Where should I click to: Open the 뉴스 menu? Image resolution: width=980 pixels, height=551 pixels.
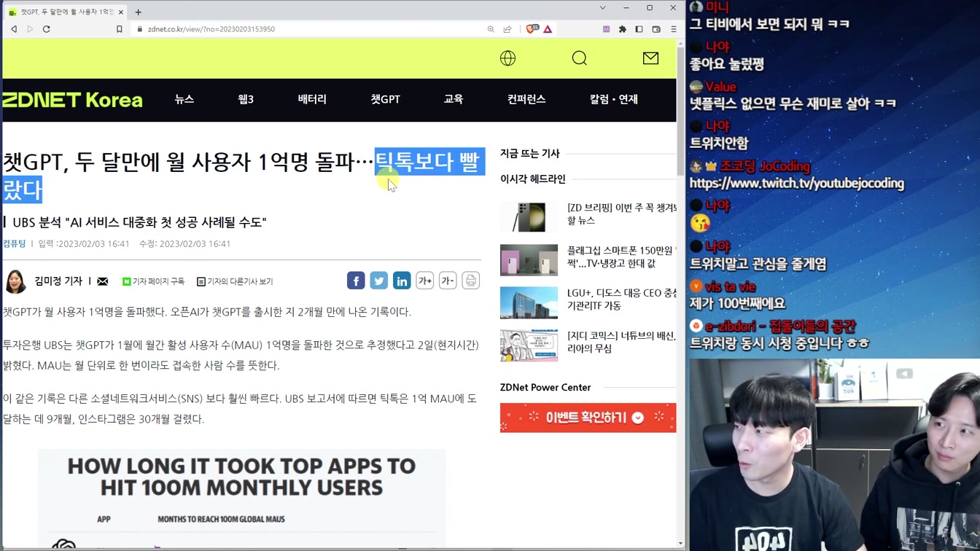(x=184, y=99)
